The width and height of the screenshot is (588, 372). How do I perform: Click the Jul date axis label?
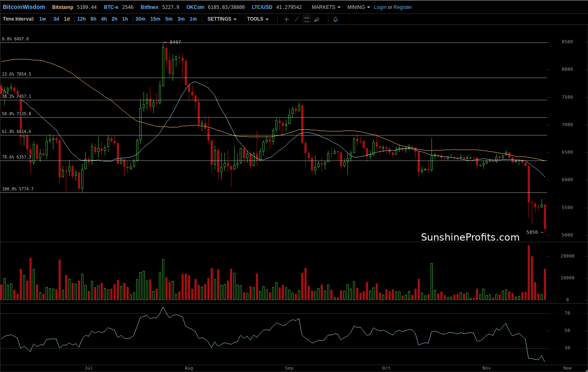click(x=89, y=368)
